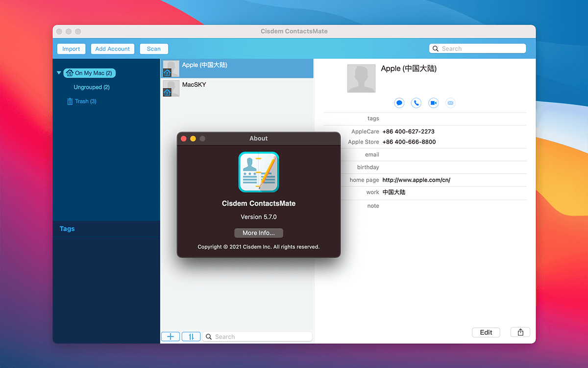Screen dimensions: 588x368
Task: Start a video call with the camera icon
Action: pyautogui.click(x=433, y=103)
